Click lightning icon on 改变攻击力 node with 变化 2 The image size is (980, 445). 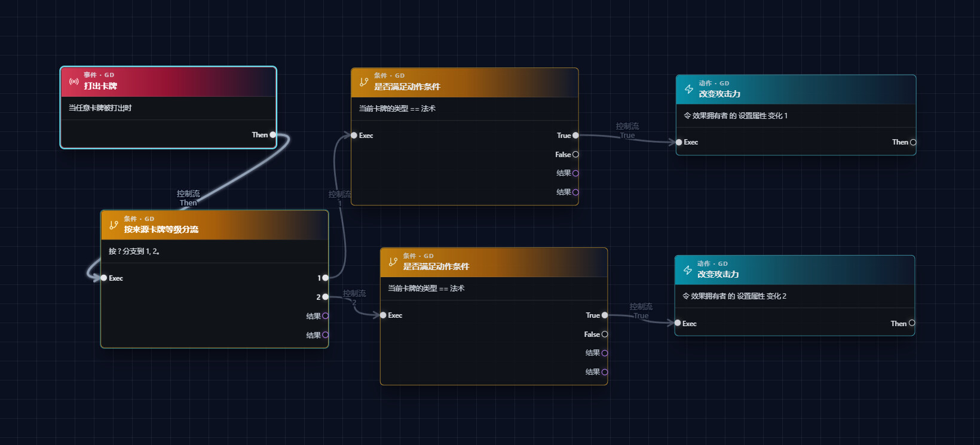(688, 270)
